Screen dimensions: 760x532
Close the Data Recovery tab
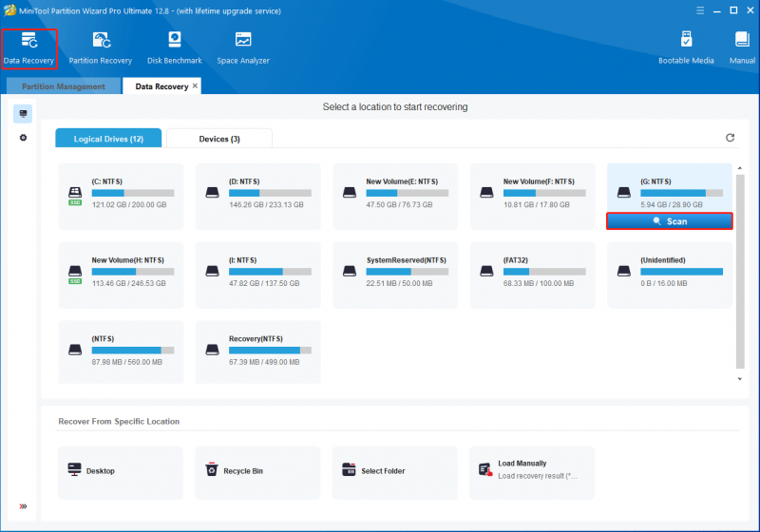(x=195, y=85)
